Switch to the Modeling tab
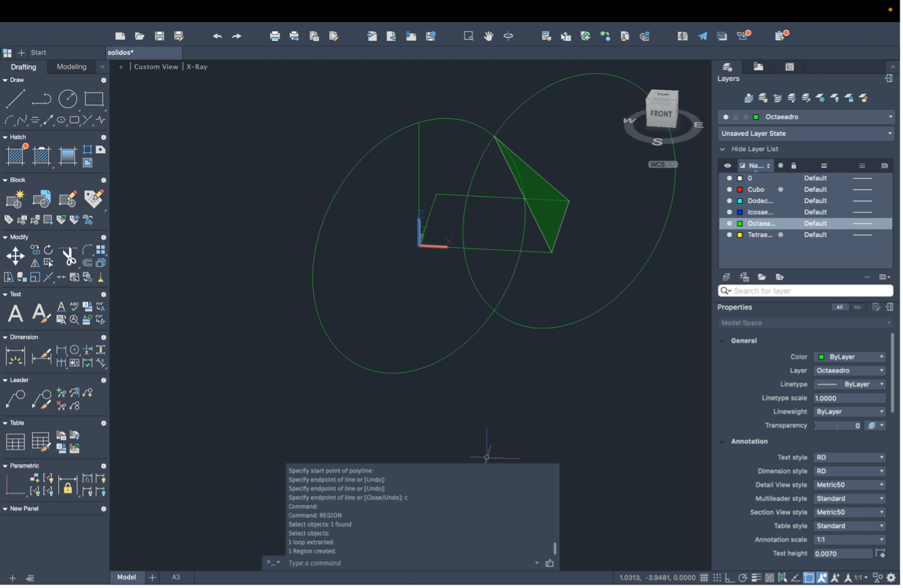903x588 pixels. click(x=71, y=67)
